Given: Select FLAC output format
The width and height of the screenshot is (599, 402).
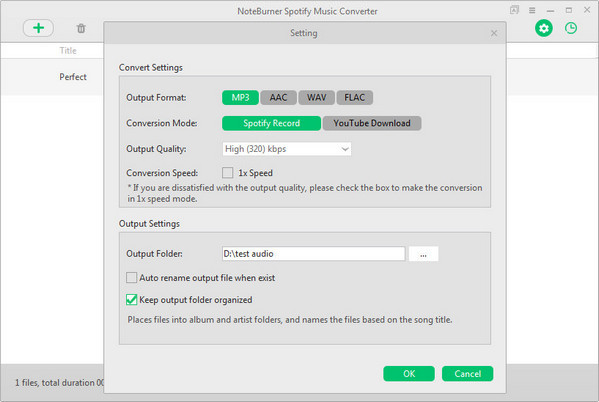Looking at the screenshot, I should [x=355, y=97].
